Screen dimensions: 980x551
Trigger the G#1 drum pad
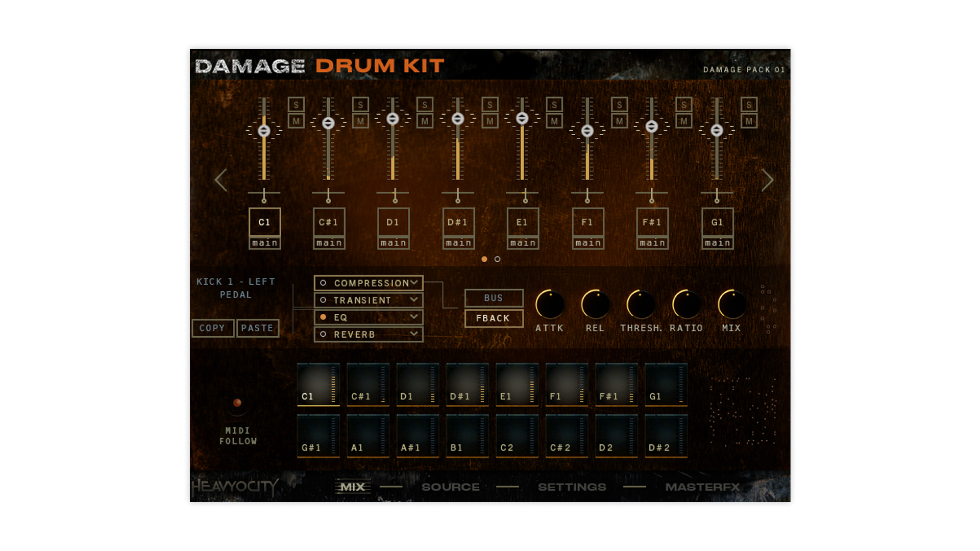click(x=318, y=436)
